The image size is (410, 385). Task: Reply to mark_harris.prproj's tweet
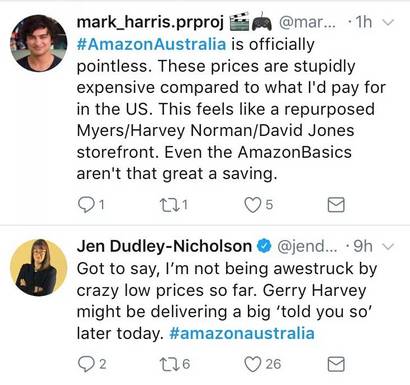[x=86, y=205]
